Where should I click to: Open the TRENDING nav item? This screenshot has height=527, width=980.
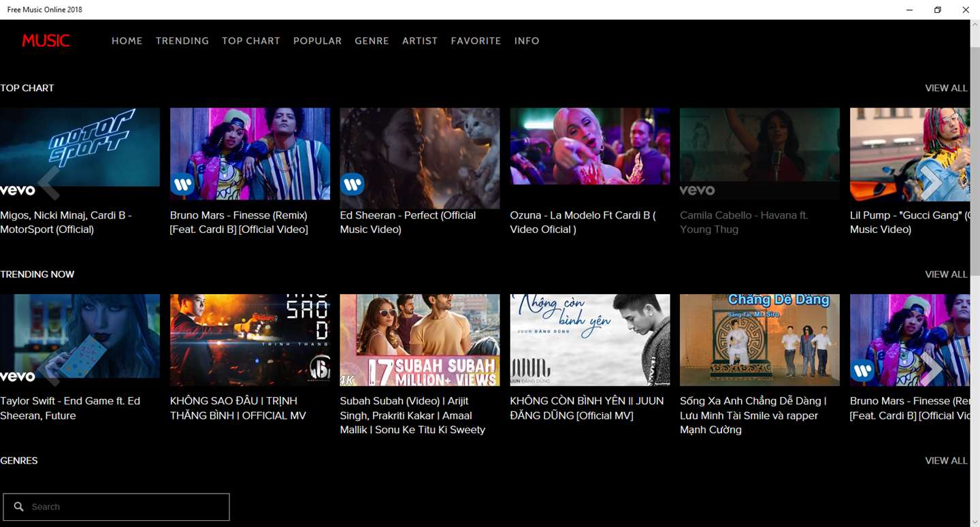pos(182,41)
